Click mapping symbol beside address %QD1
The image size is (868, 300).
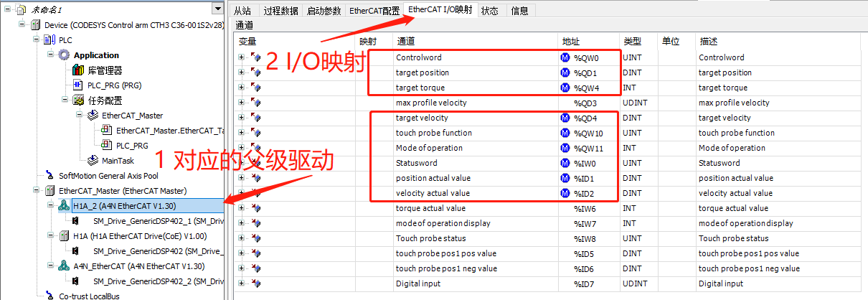[565, 72]
